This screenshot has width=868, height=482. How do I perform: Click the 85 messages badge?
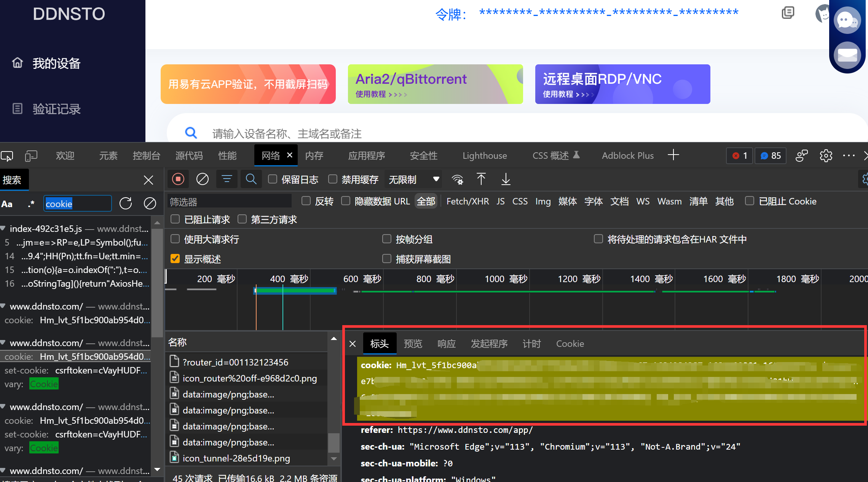pyautogui.click(x=771, y=156)
